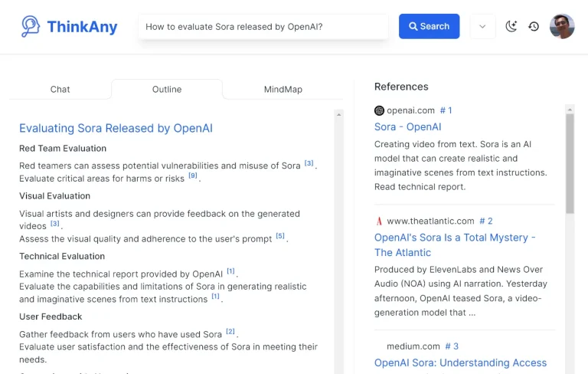Click the ThinkAny logo icon
Viewport: 588px width, 374px height.
(31, 26)
